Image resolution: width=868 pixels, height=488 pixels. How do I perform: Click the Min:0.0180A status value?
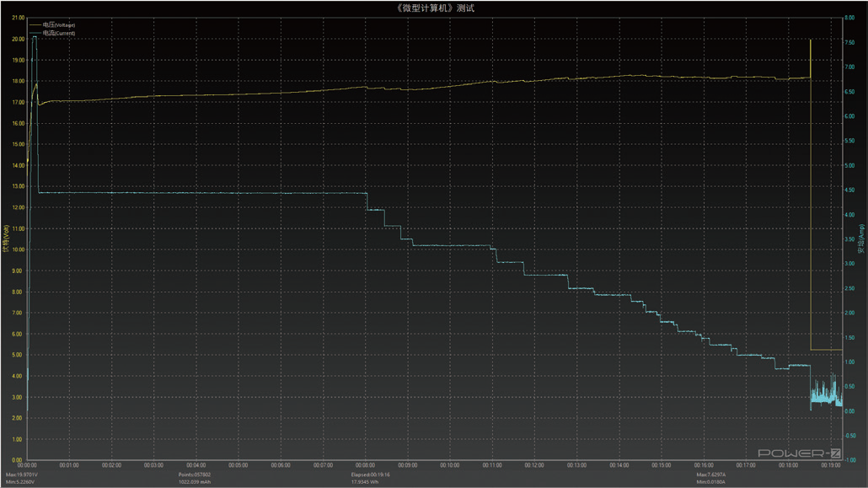[x=710, y=482]
